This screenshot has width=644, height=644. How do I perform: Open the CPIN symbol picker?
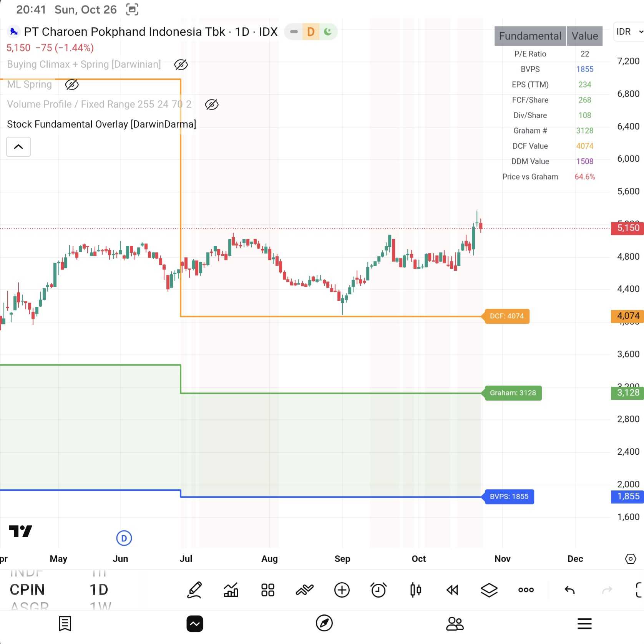pos(27,589)
